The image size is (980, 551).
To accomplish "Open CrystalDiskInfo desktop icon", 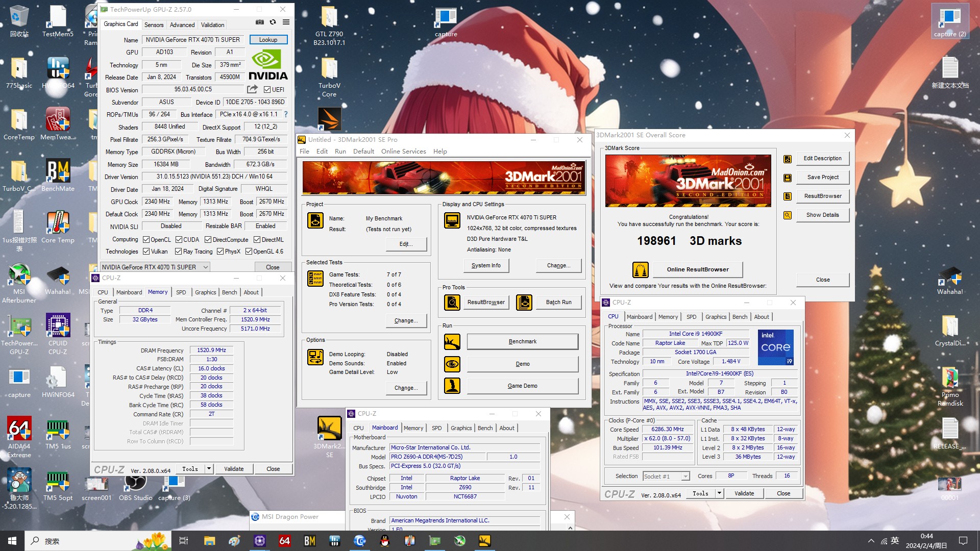I will pos(950,331).
